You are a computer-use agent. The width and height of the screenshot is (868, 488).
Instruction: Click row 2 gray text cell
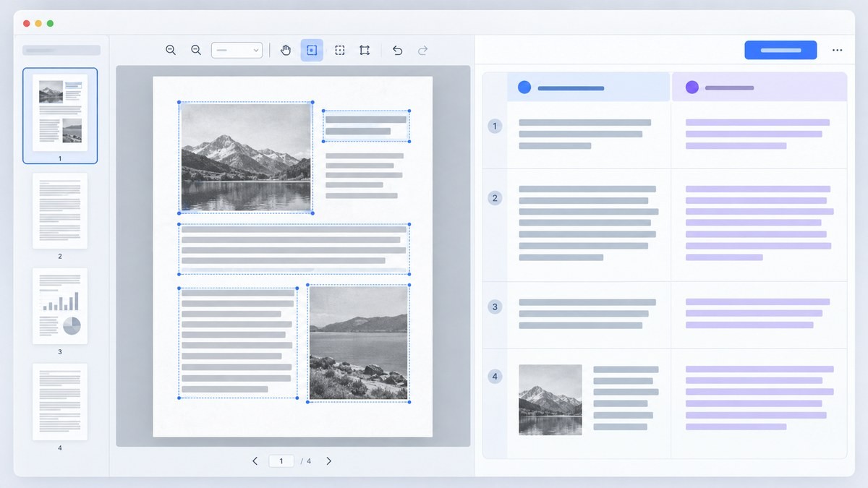(589, 225)
